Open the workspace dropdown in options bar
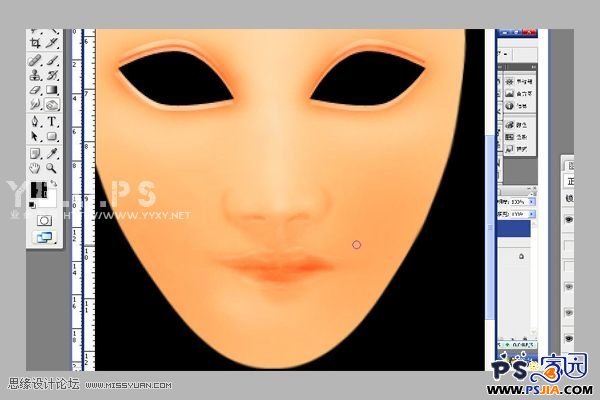Viewport: 600px width, 400px height. pyautogui.click(x=506, y=54)
